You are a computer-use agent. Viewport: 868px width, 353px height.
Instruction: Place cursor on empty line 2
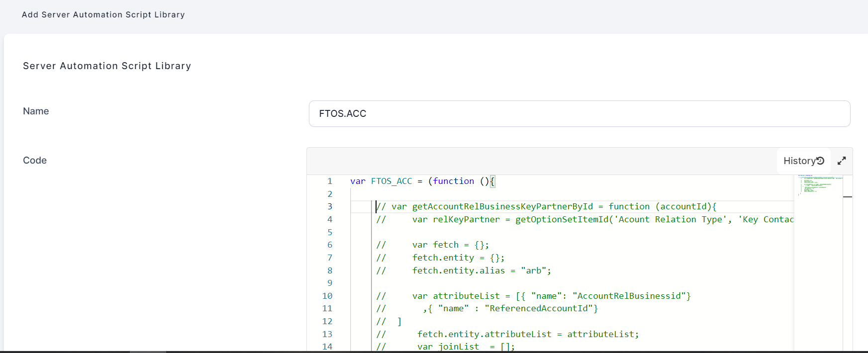497,194
